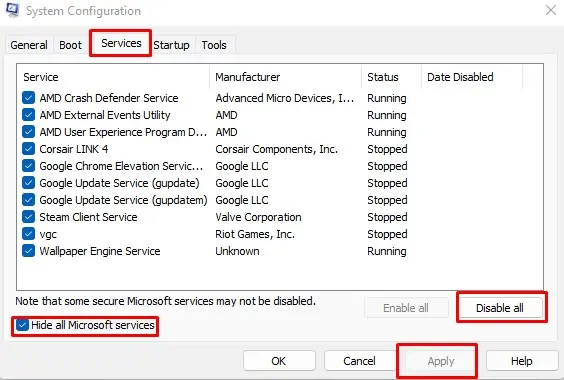The width and height of the screenshot is (564, 380).
Task: Select the Services tab
Action: coord(121,43)
